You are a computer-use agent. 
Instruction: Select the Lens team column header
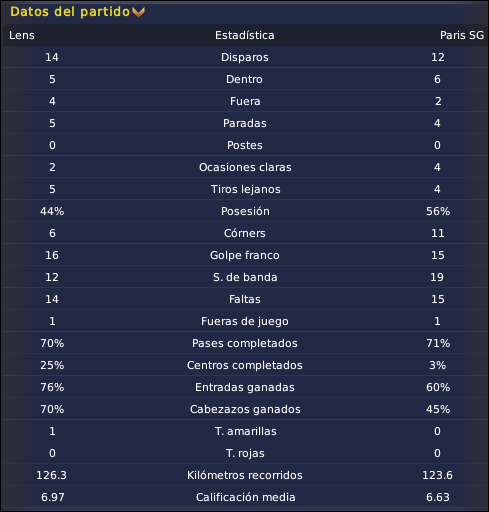(22, 35)
